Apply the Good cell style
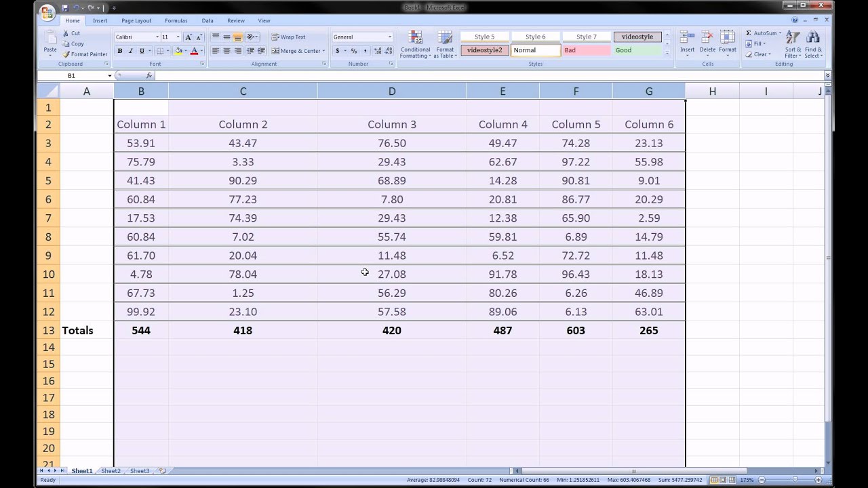Image resolution: width=868 pixels, height=488 pixels. coord(637,50)
